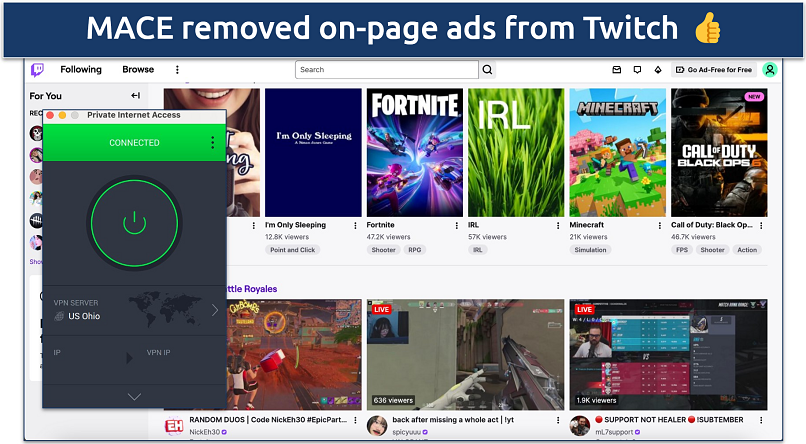The height and width of the screenshot is (444, 806).
Task: Expand the PIA panel bottom chevron
Action: 134,397
